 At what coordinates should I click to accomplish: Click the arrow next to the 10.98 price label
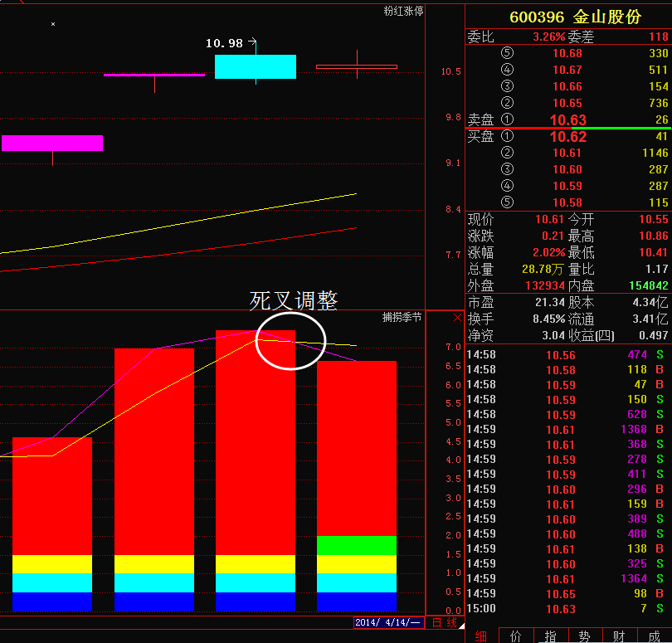[252, 41]
